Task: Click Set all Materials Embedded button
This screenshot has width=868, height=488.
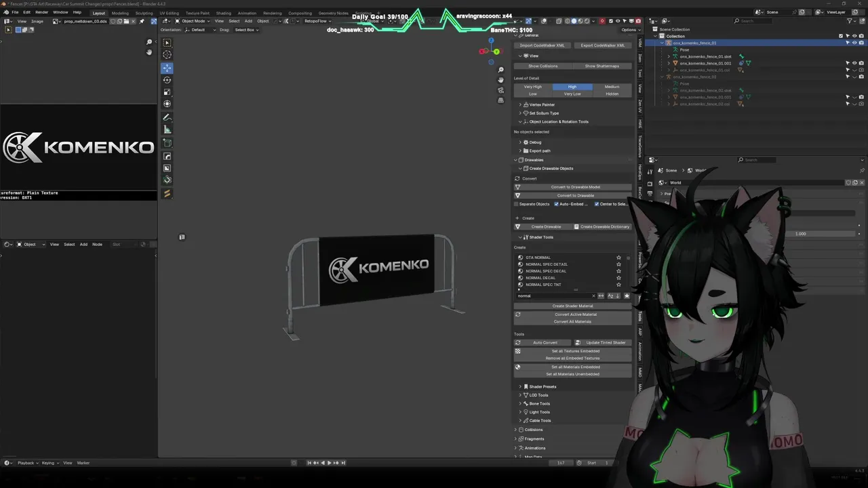Action: (575, 367)
